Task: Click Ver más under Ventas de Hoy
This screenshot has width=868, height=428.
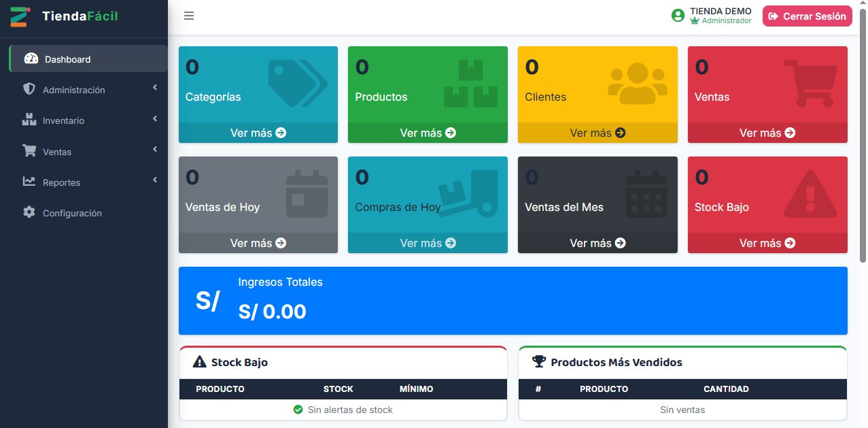Action: point(258,243)
